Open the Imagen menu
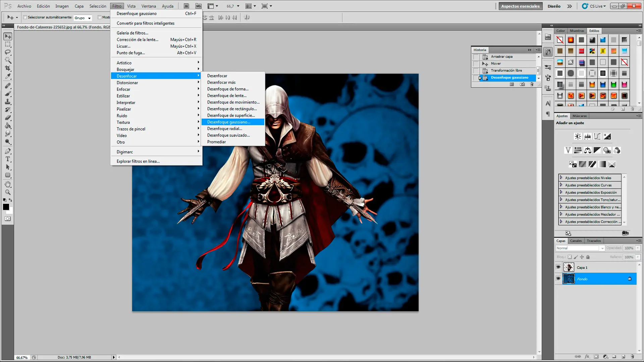This screenshot has height=362, width=644. 62,6
